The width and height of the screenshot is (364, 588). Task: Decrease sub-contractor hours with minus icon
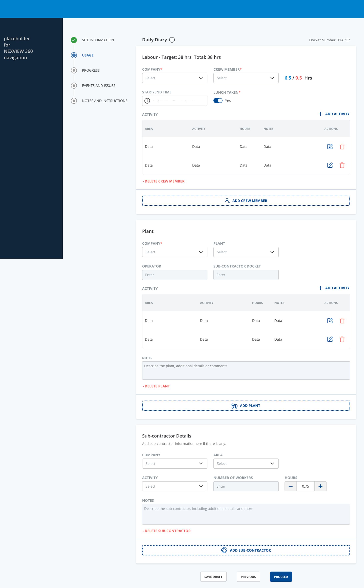coord(290,486)
